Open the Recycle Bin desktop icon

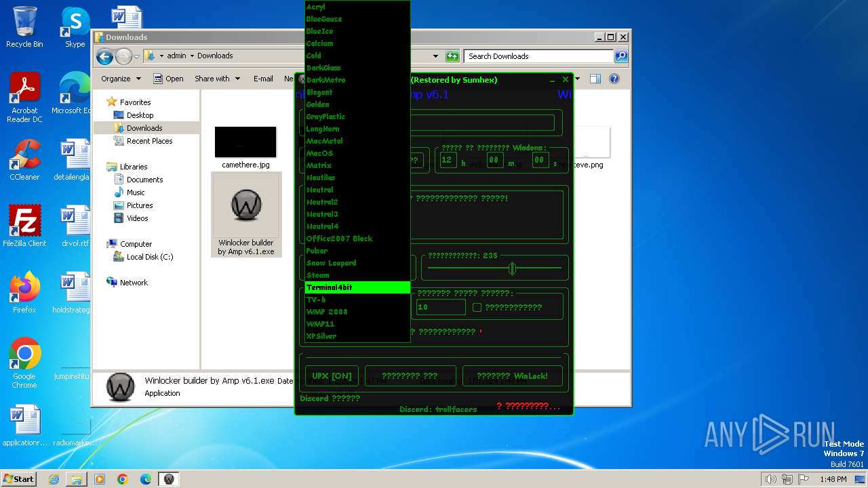click(x=24, y=27)
